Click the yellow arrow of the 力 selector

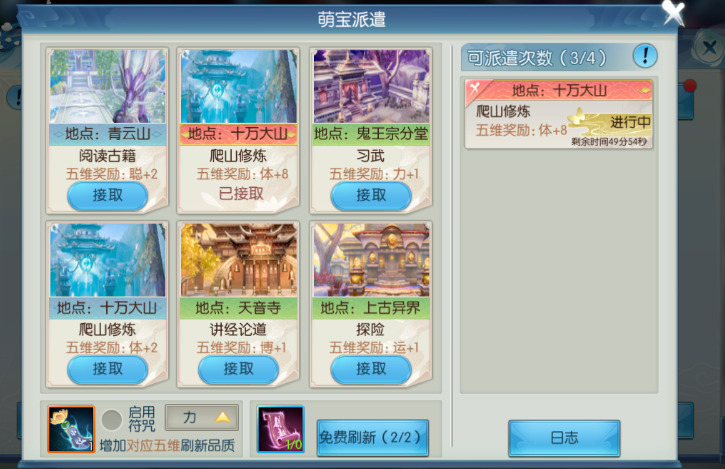(222, 417)
